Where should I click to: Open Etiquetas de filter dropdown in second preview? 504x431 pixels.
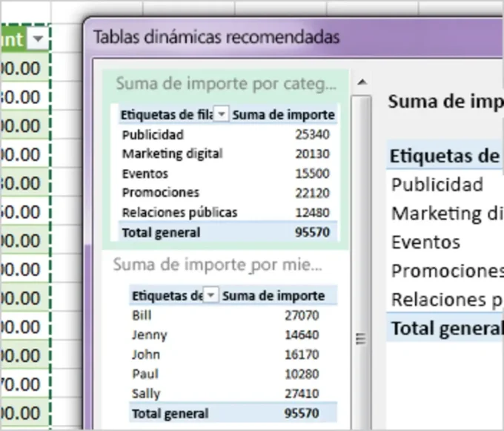[x=211, y=296]
